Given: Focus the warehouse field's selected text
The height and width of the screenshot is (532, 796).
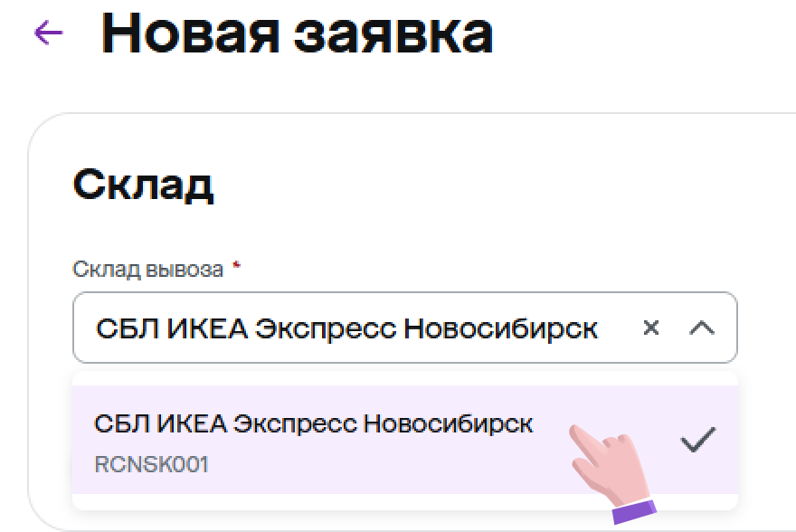Looking at the screenshot, I should 346,328.
